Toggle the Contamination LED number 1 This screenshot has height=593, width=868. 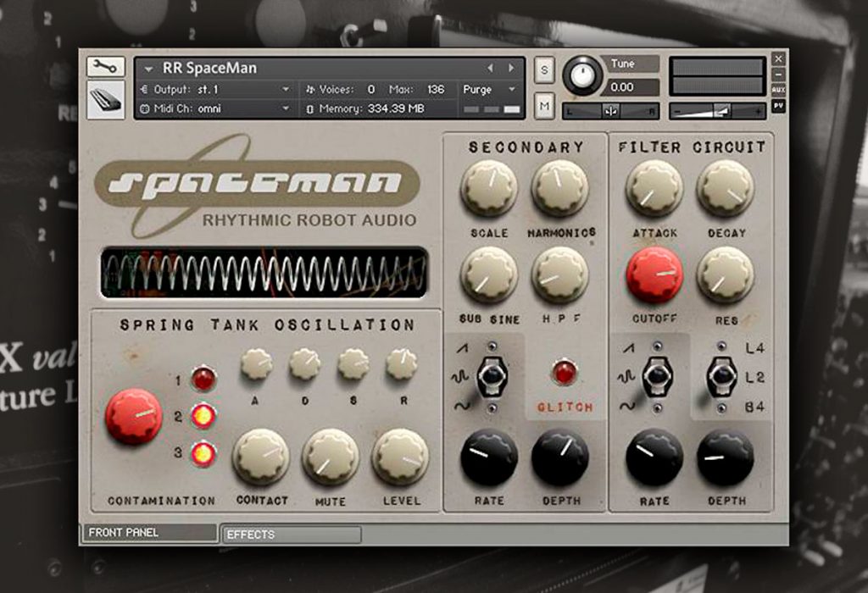pos(203,380)
